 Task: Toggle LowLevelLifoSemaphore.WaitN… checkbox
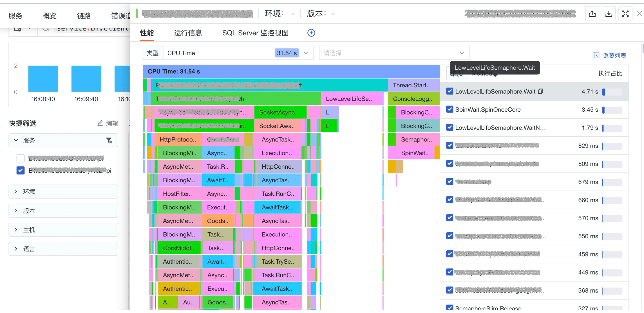coord(449,128)
